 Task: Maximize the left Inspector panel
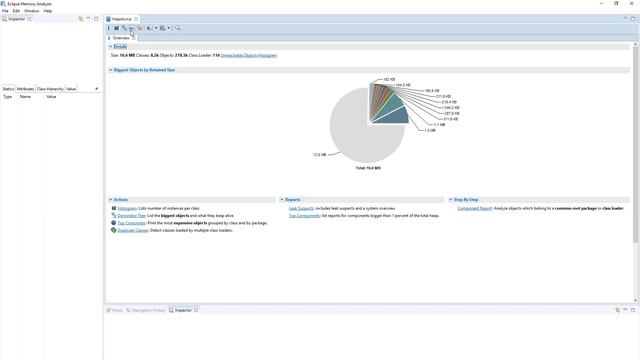coord(96,19)
